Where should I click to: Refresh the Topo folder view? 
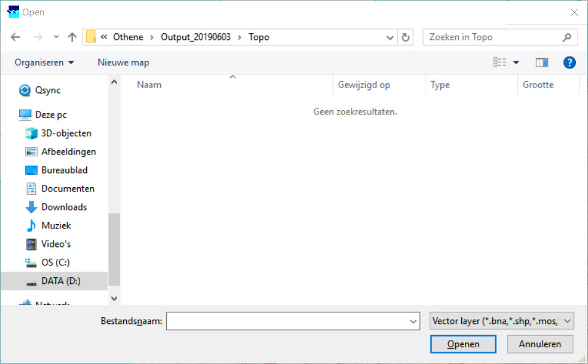(x=405, y=38)
